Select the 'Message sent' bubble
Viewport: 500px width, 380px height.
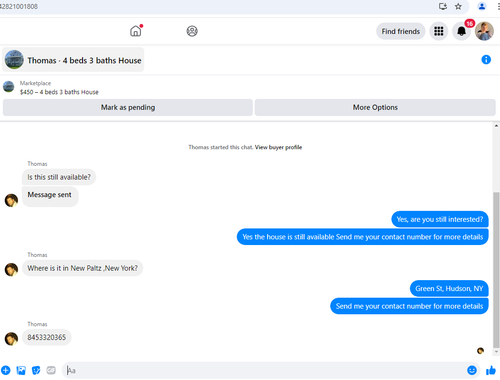[x=50, y=196]
